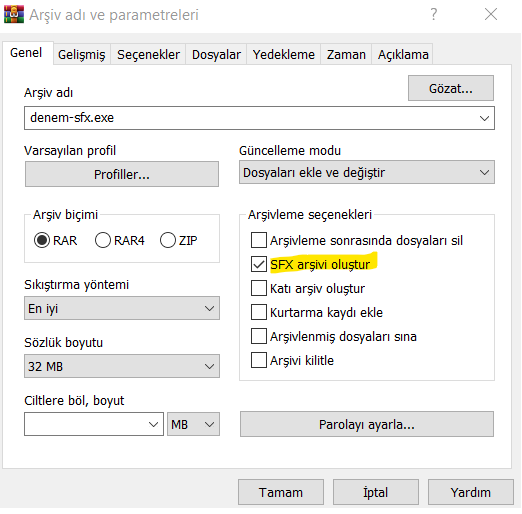Expand the MB volume unit dropdown
Image resolution: width=522 pixels, height=514 pixels.
[x=193, y=424]
